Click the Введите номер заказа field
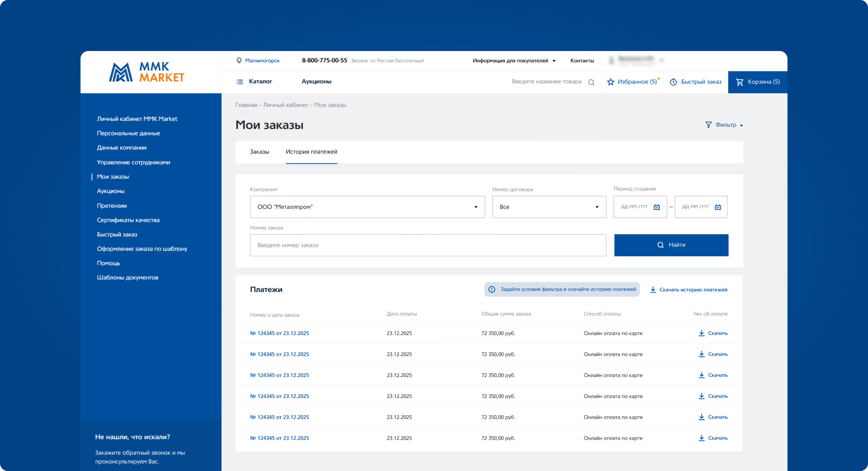This screenshot has height=471, width=868. (428, 245)
